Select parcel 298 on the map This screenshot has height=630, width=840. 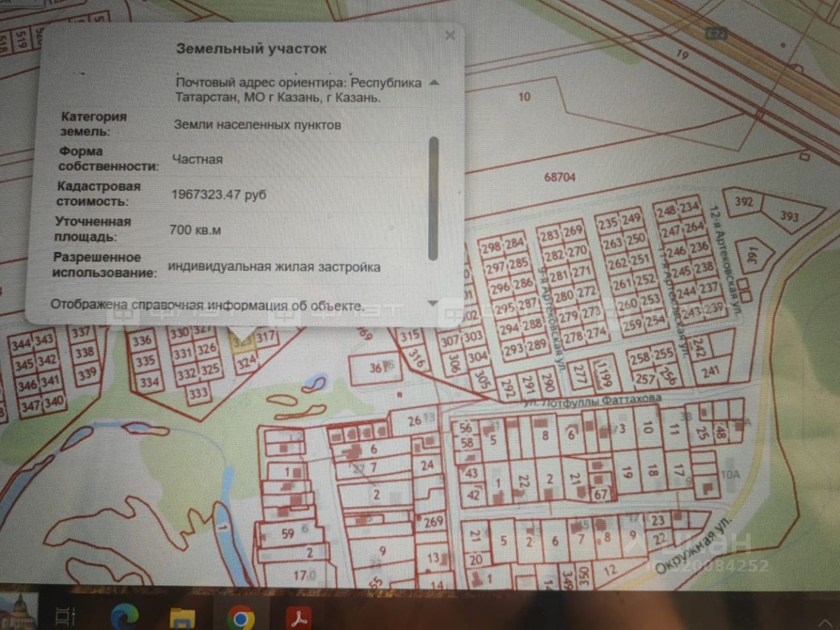tap(492, 249)
